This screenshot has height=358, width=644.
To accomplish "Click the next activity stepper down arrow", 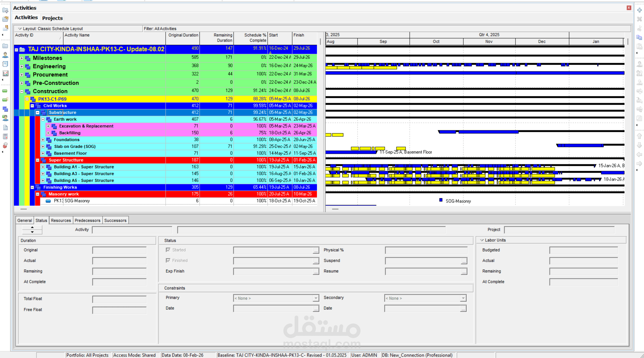I will pyautogui.click(x=32, y=232).
